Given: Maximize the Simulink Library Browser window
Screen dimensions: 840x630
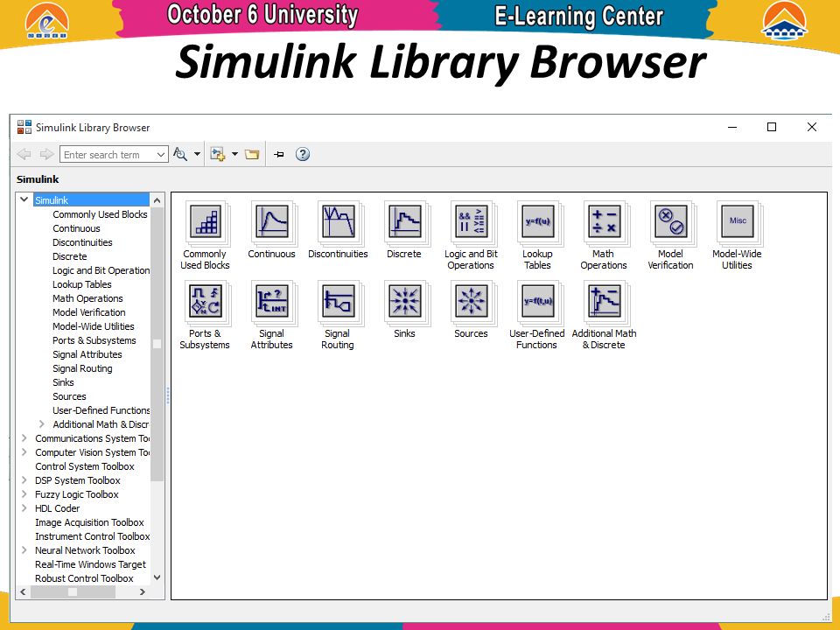Looking at the screenshot, I should (x=772, y=127).
